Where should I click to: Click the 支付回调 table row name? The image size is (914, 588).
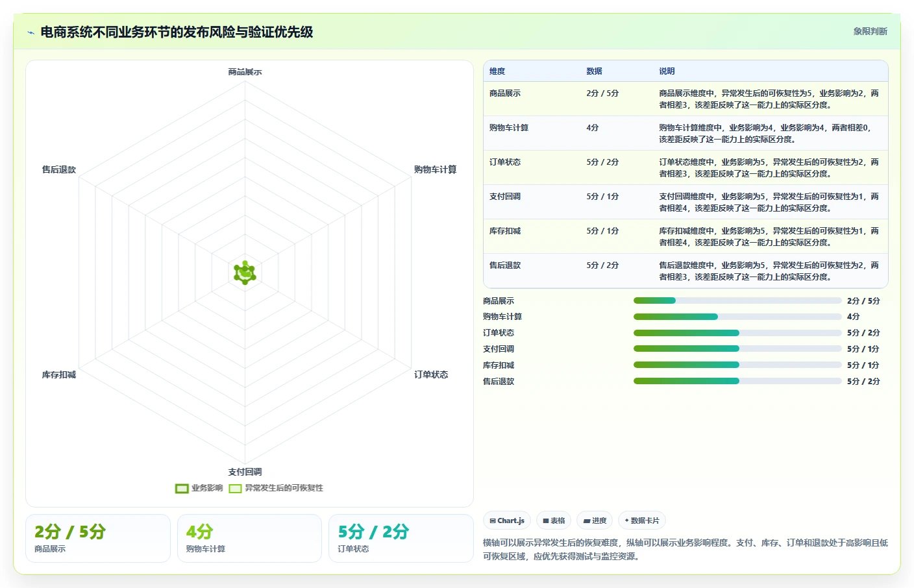coord(505,197)
